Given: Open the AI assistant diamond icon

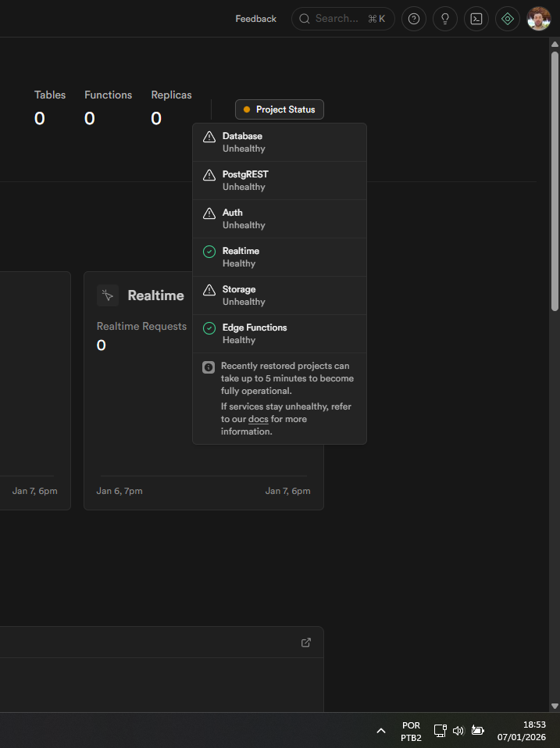Looking at the screenshot, I should pos(508,19).
